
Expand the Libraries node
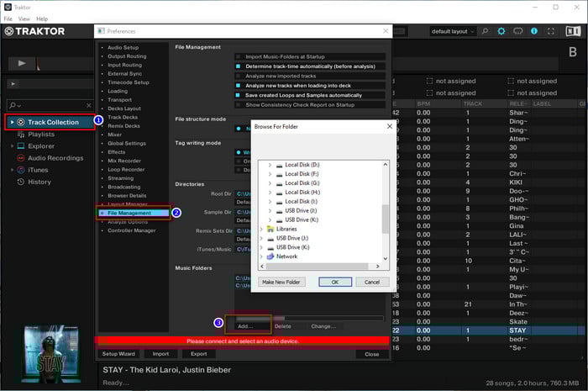[261, 229]
